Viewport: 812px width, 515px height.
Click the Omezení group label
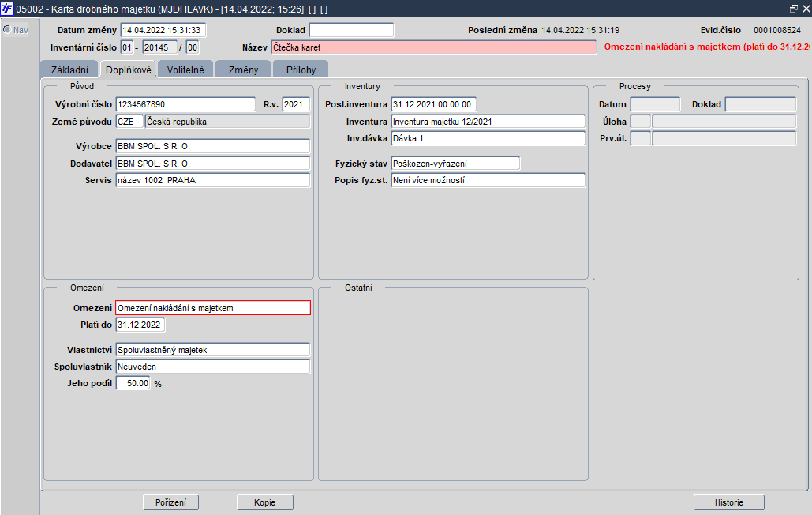[x=87, y=288]
